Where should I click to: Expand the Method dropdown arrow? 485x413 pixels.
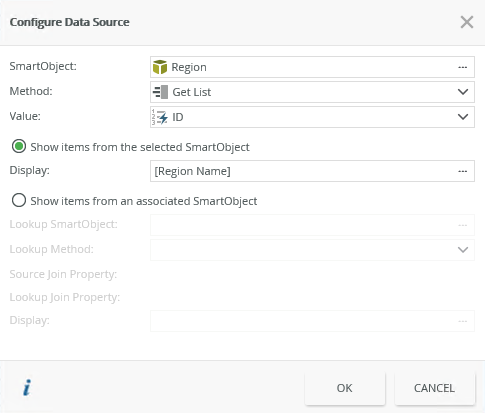tap(463, 92)
